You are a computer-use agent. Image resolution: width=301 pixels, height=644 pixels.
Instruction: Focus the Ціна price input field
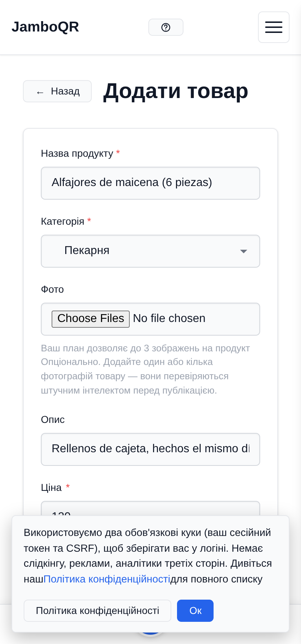(x=150, y=508)
